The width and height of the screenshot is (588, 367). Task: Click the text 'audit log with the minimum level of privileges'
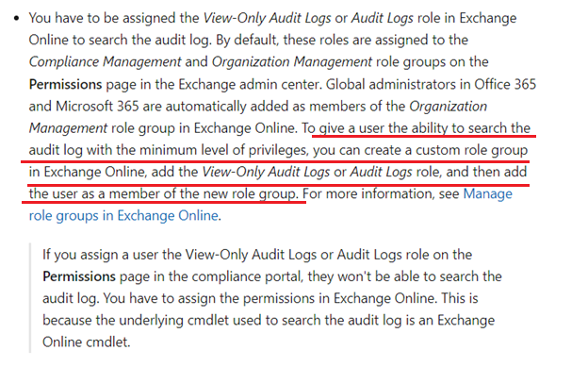169,150
